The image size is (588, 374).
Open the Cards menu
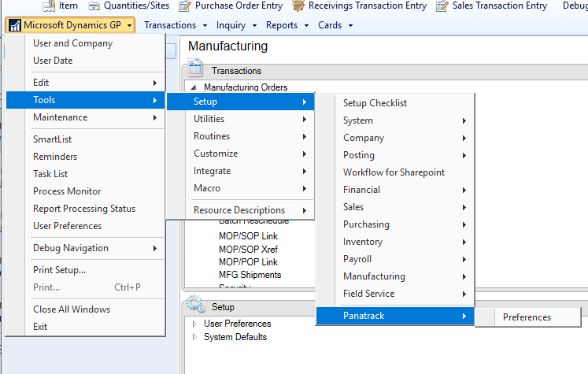335,25
